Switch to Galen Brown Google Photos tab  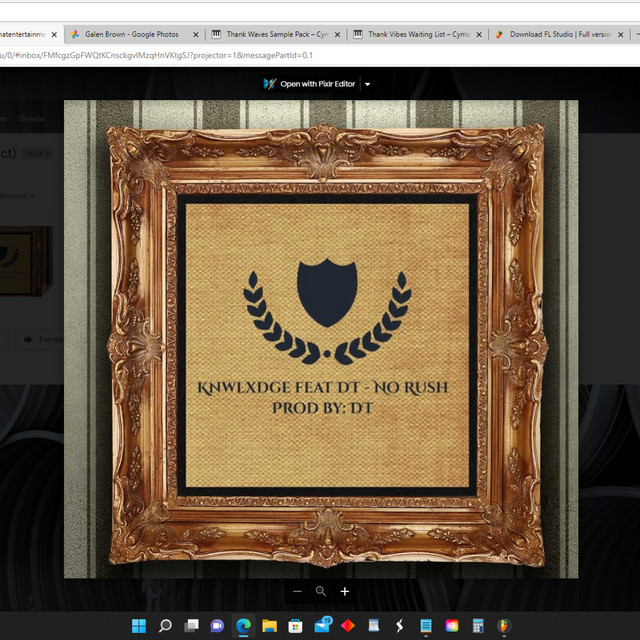tap(130, 34)
